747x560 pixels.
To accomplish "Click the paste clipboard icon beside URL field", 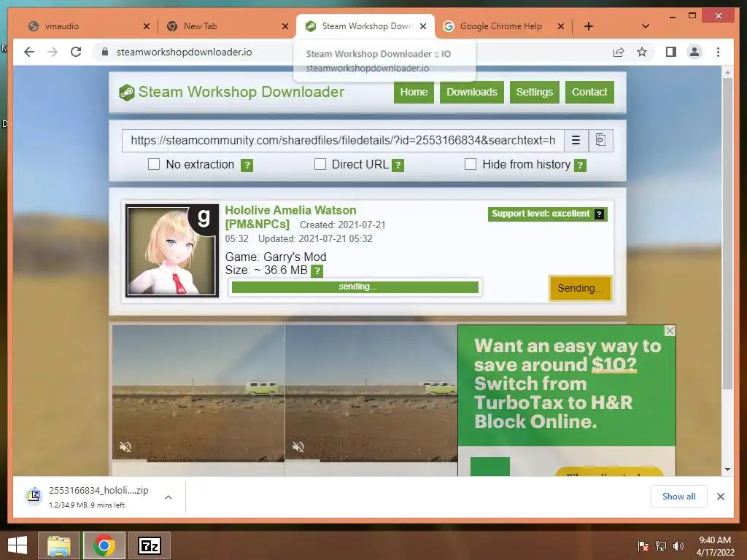I will [x=601, y=141].
